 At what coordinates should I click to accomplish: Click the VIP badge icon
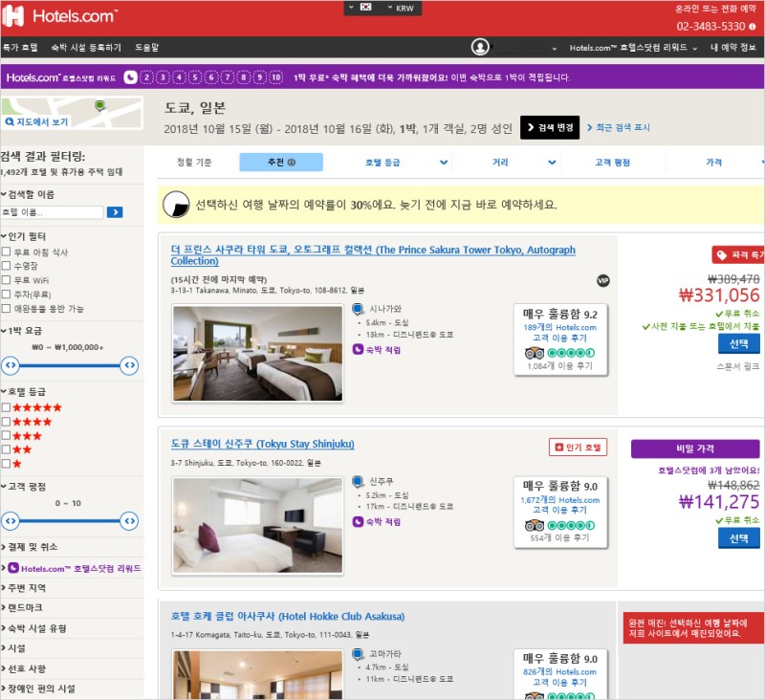coord(603,280)
